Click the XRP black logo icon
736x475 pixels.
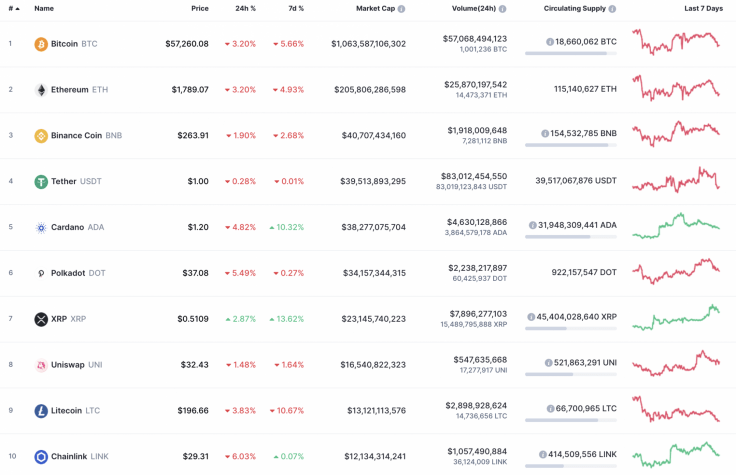coord(41,319)
